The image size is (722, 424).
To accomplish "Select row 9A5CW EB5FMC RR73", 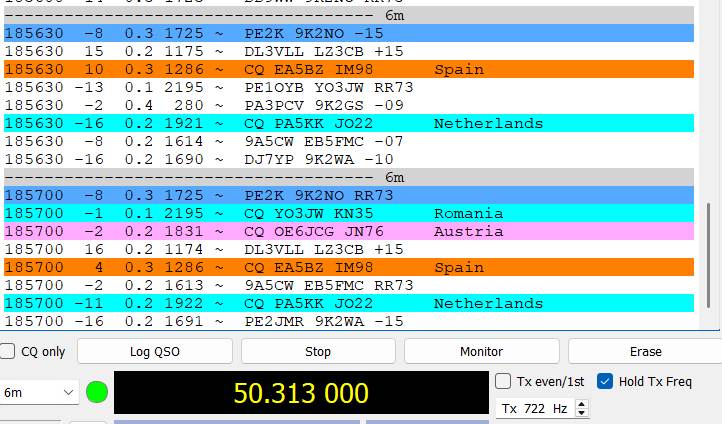I will (x=349, y=285).
